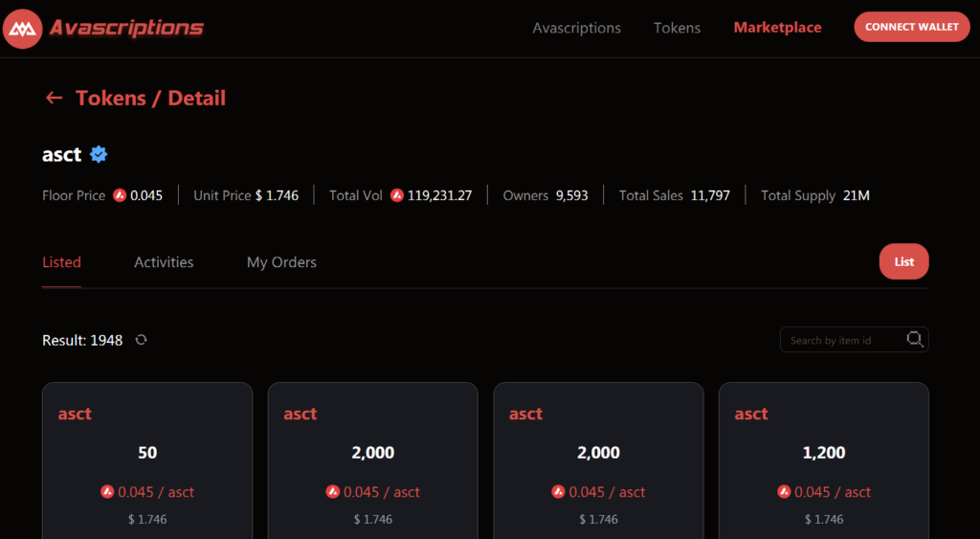
Task: Click the back arrow beside Tokens / Detail
Action: (x=54, y=98)
